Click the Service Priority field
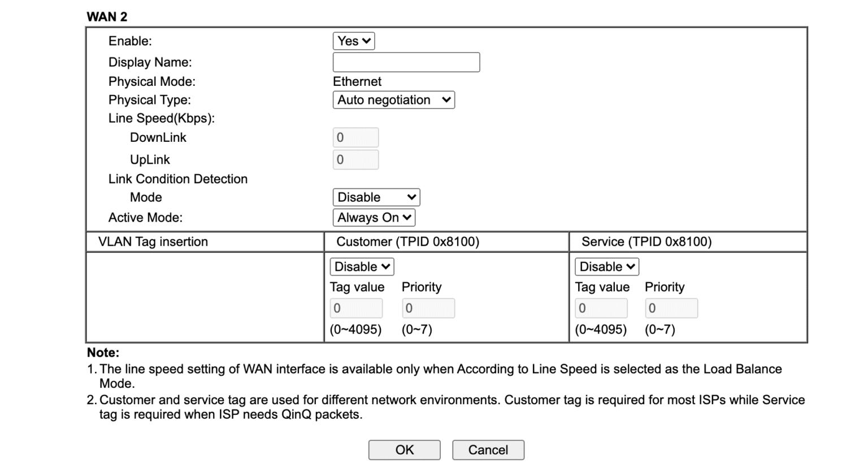Screen dimensions: 868x464 tap(671, 309)
